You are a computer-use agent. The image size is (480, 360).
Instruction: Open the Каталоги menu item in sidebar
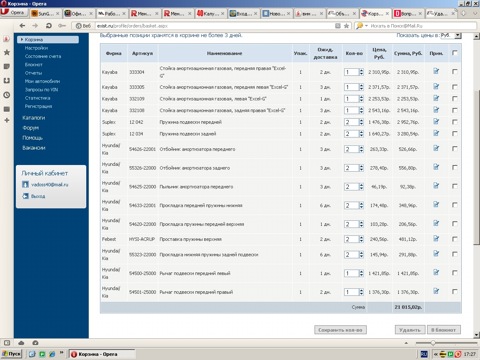coord(33,118)
